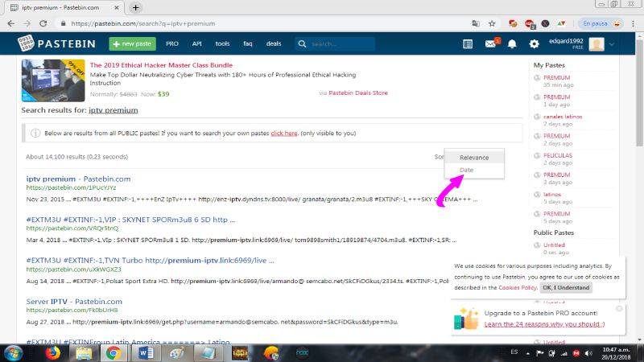
Task: Select Relevance in the sort dropdown
Action: coord(474,158)
